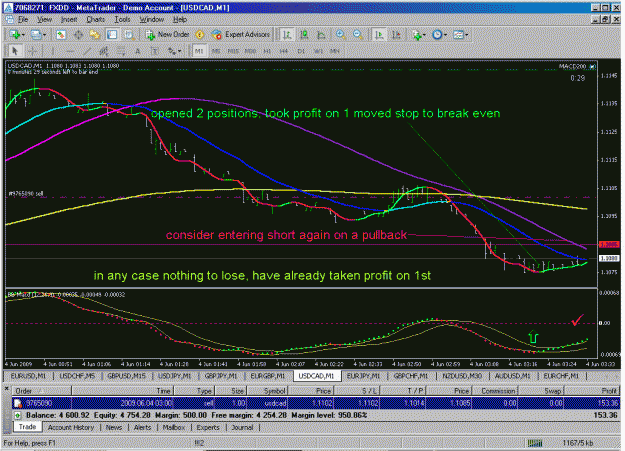The height and width of the screenshot is (451, 625).
Task: Select the Vertical Line tool
Action: [x=53, y=51]
